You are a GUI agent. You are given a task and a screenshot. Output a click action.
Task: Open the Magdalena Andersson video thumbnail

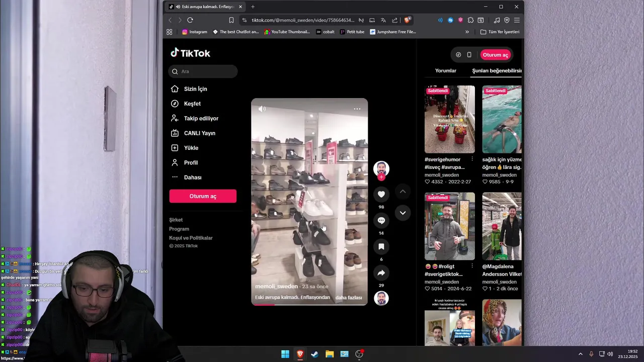pyautogui.click(x=502, y=226)
